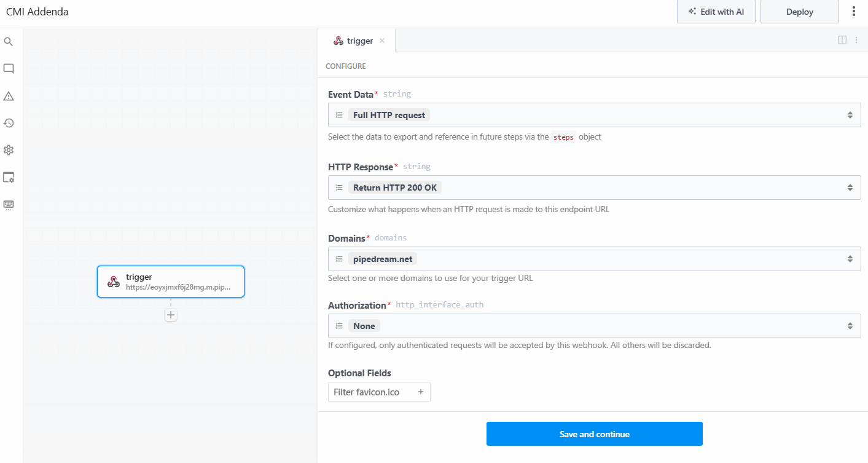Open the keyboard shortcuts icon
Viewport: 868px width, 463px height.
pyautogui.click(x=9, y=204)
